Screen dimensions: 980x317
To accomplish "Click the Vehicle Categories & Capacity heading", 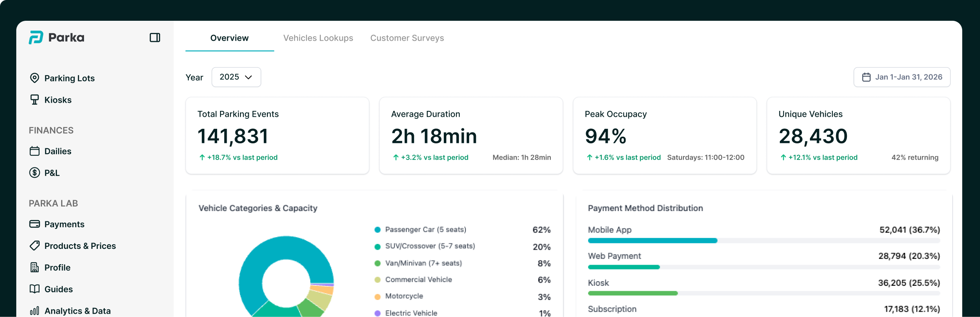I will 258,208.
